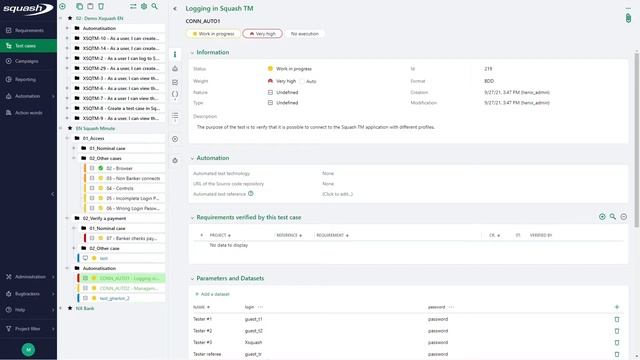Edit automated test reference via '(Click to edit...)'
This screenshot has height=360, width=640.
click(x=338, y=194)
